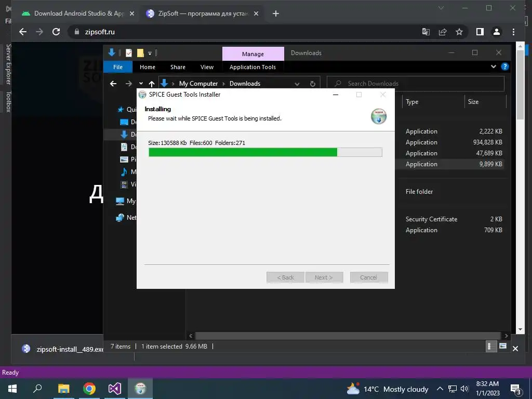The width and height of the screenshot is (532, 399).
Task: Open the Windows Start menu
Action: pyautogui.click(x=12, y=389)
